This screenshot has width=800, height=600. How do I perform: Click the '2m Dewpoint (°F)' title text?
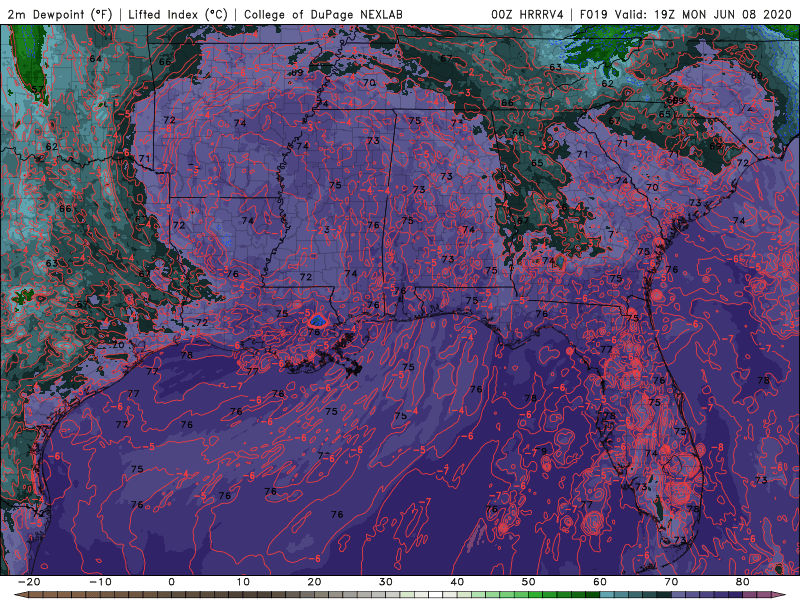60,14
